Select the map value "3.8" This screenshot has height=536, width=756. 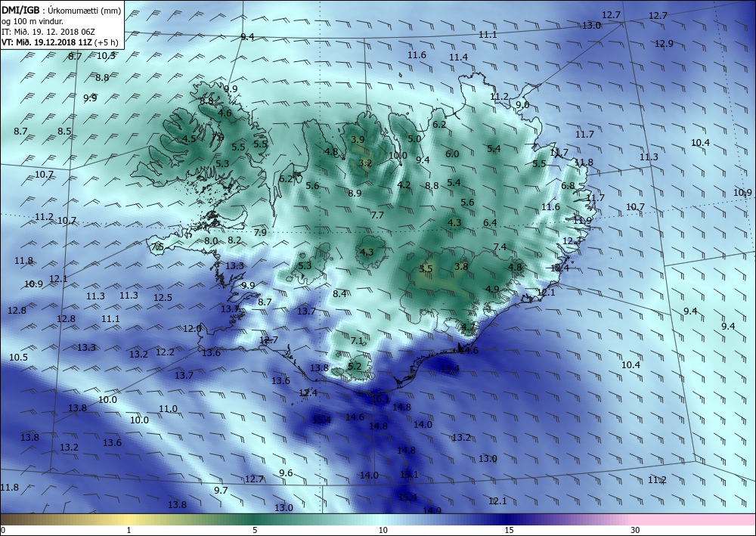[461, 266]
